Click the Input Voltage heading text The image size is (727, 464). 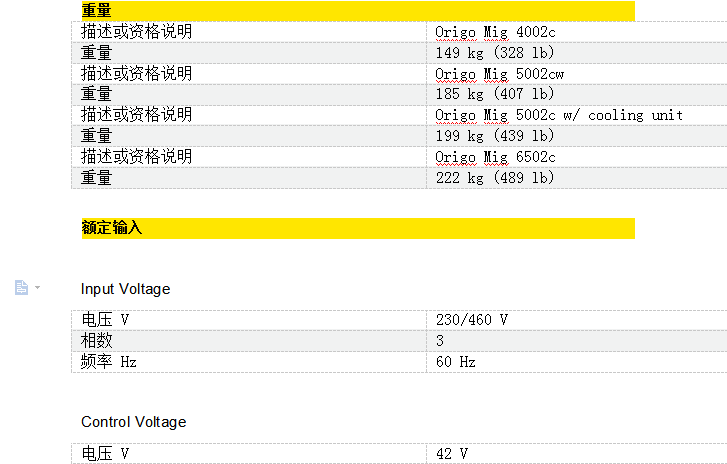tap(125, 289)
